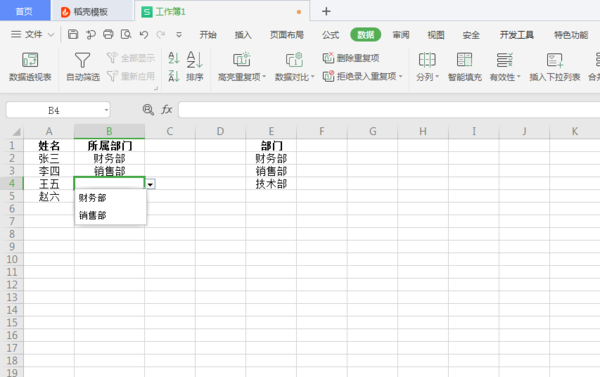Select cell A1 containing 姓名
The image size is (600, 377).
click(49, 145)
